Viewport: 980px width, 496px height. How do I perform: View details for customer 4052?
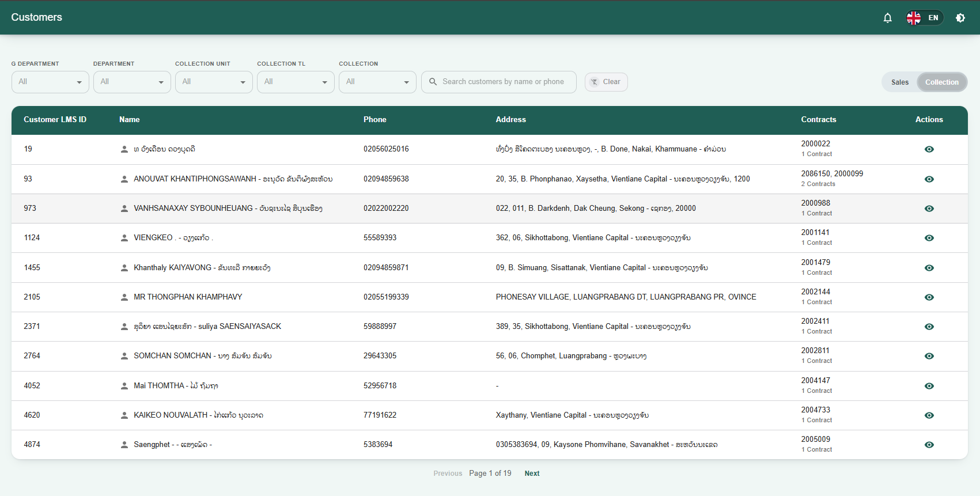click(x=929, y=386)
